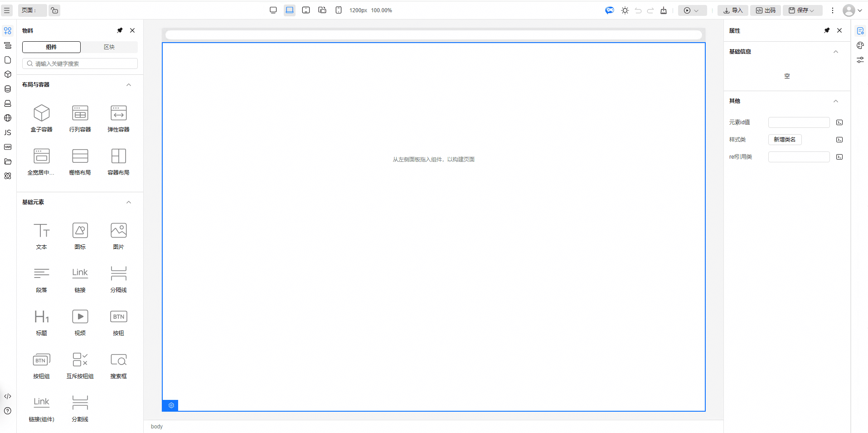Click the clear canvas broom icon
The image size is (868, 433).
coord(664,10)
